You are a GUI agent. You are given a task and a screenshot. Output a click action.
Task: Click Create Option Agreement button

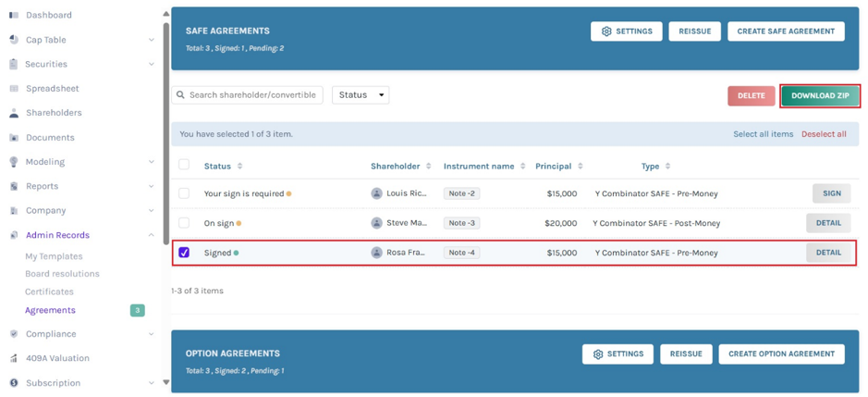(782, 354)
